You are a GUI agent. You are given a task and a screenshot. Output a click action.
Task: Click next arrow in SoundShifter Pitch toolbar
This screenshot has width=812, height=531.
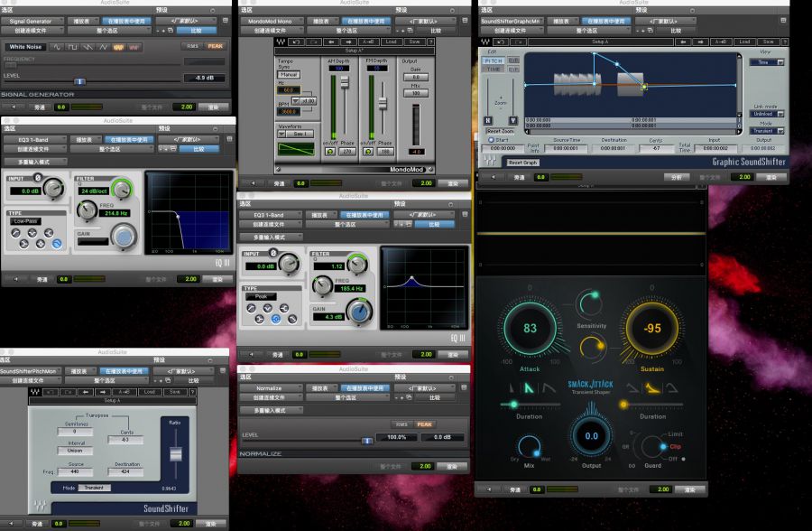click(x=103, y=392)
